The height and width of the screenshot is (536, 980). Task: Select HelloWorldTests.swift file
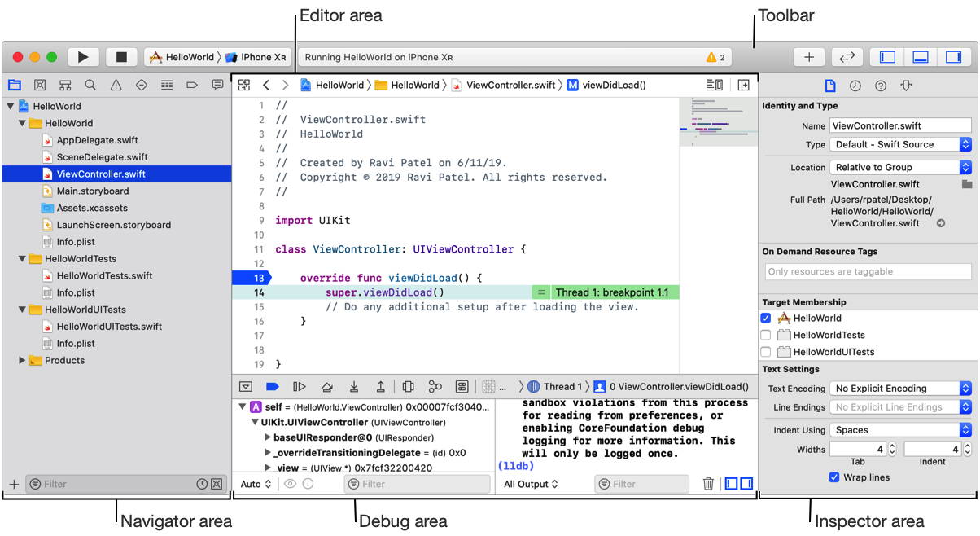pos(104,275)
